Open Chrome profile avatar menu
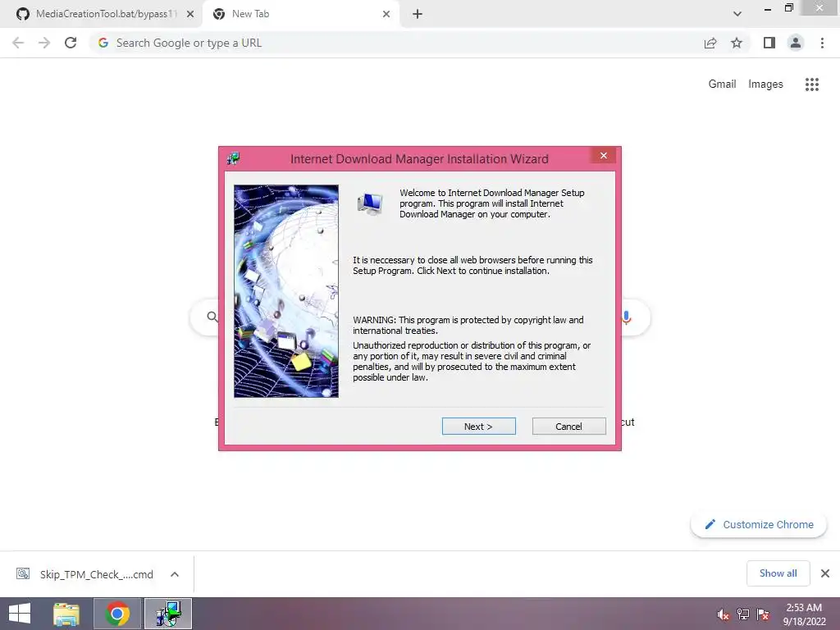840x630 pixels. [x=796, y=43]
